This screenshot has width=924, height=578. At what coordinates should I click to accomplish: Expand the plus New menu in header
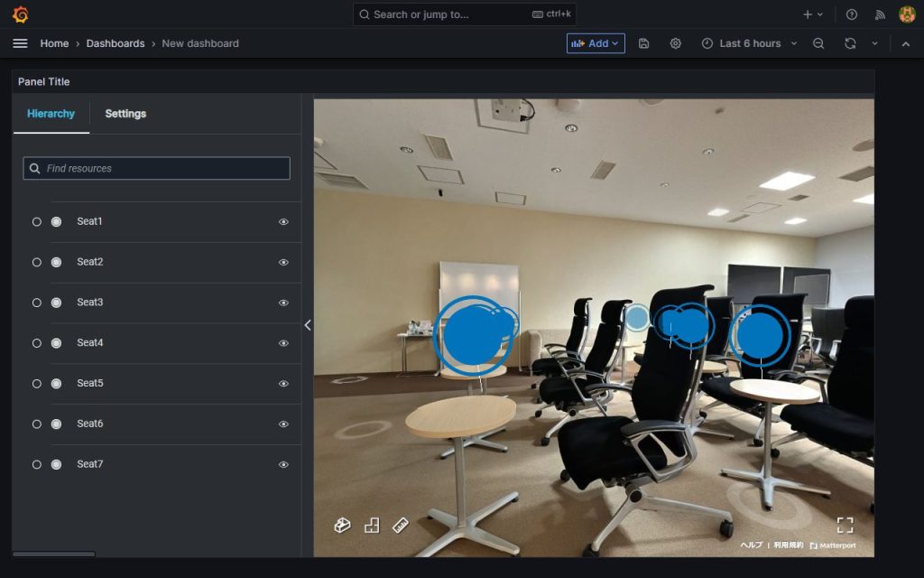pos(813,14)
